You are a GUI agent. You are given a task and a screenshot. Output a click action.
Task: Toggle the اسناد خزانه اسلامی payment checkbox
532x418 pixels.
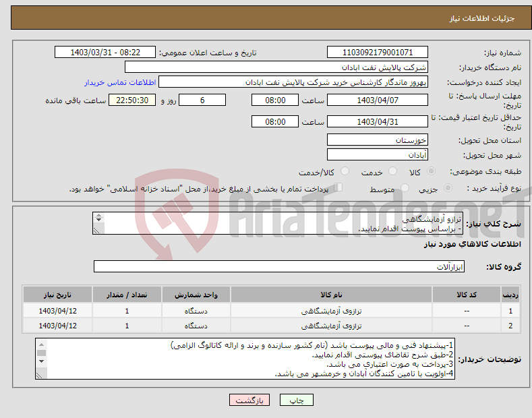pos(338,187)
